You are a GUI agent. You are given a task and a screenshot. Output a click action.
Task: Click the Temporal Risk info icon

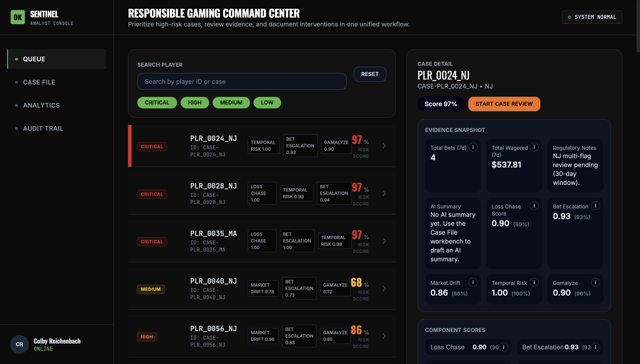(534, 282)
